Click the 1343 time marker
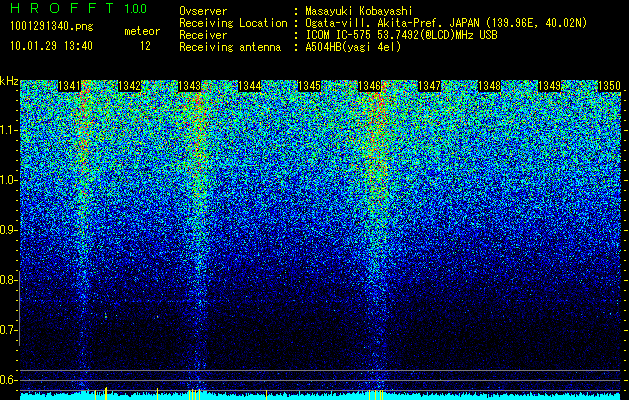 tap(189, 86)
